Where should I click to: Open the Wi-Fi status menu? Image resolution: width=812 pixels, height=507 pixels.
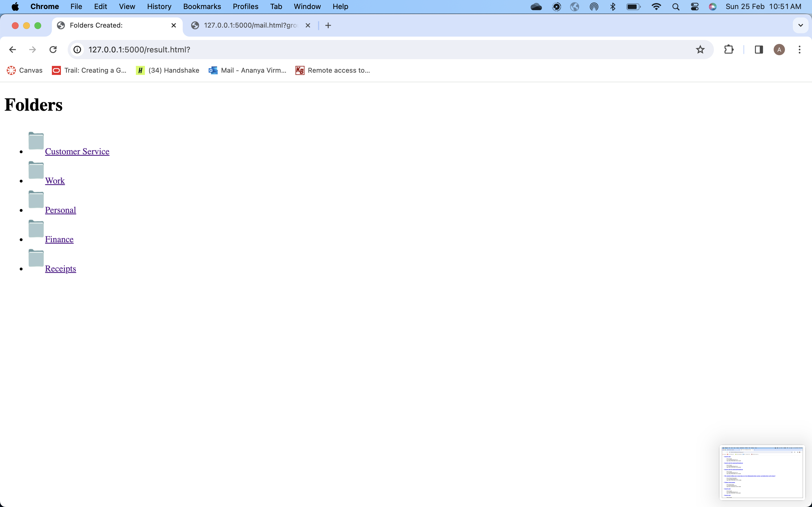[656, 7]
